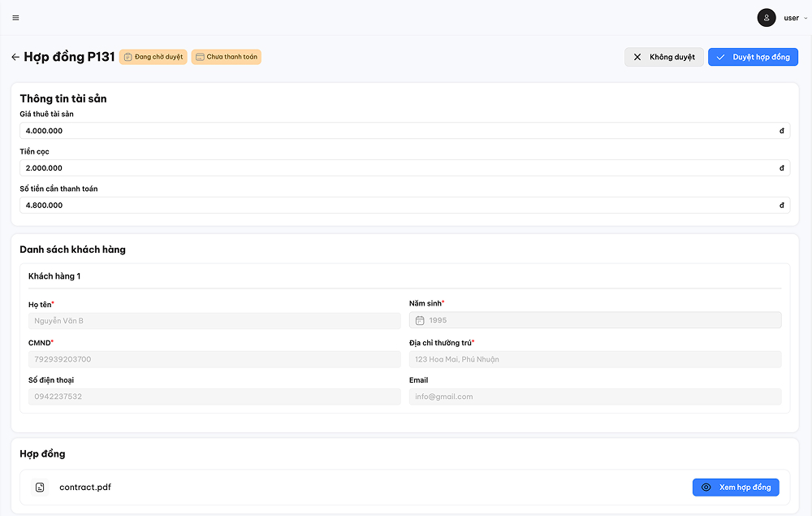View contract with Xem hợp đồng button
The image size is (812, 516).
[736, 487]
